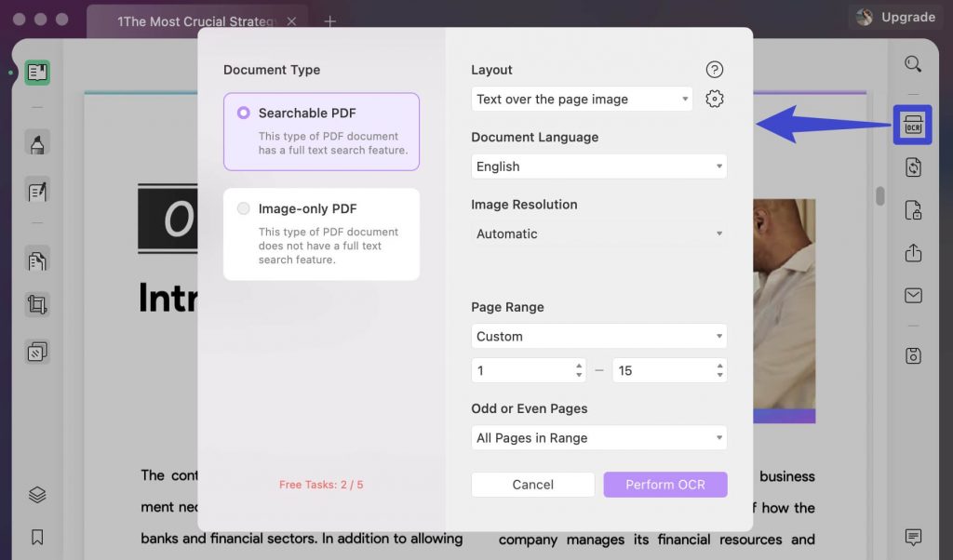Image resolution: width=953 pixels, height=560 pixels.
Task: Show the Layers panel
Action: 37,496
